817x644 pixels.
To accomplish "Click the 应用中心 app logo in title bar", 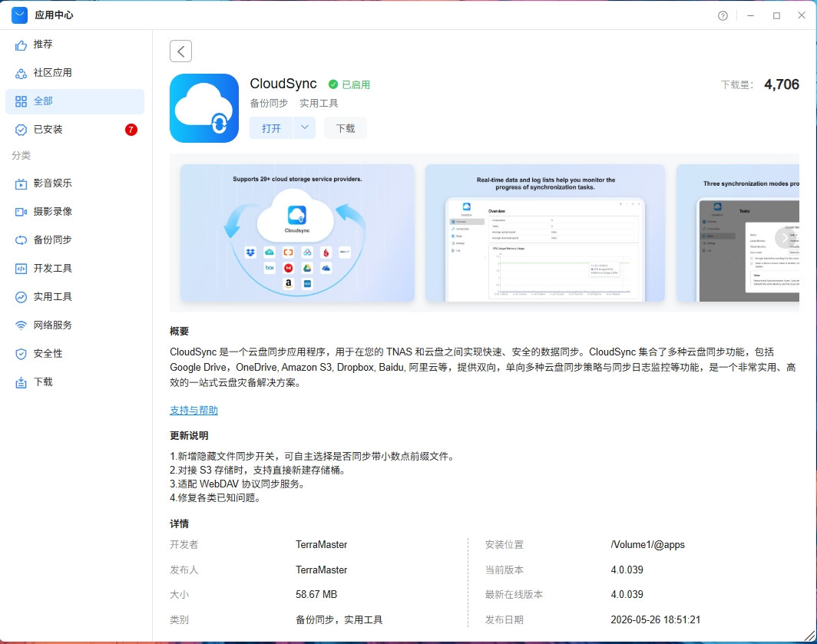I will point(19,15).
